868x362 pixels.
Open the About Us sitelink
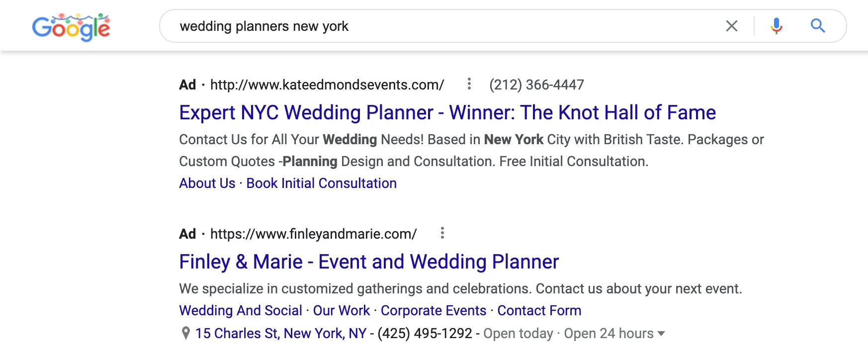click(x=207, y=183)
